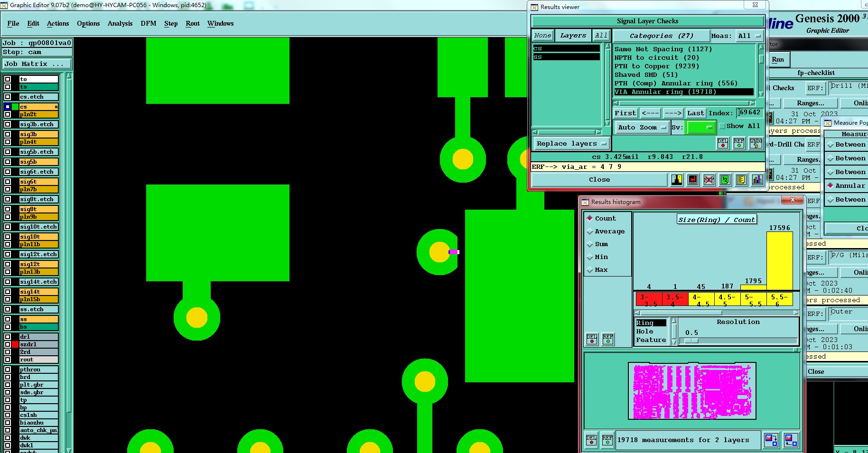Click the tall yellow 17596 histogram bar
Image resolution: width=868 pixels, height=453 pixels.
[x=780, y=261]
